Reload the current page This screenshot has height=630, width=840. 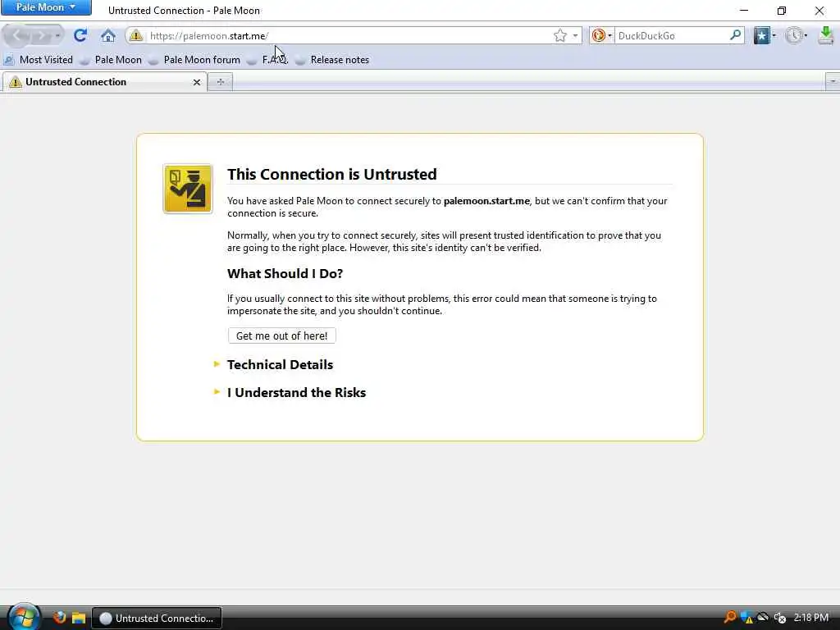80,35
